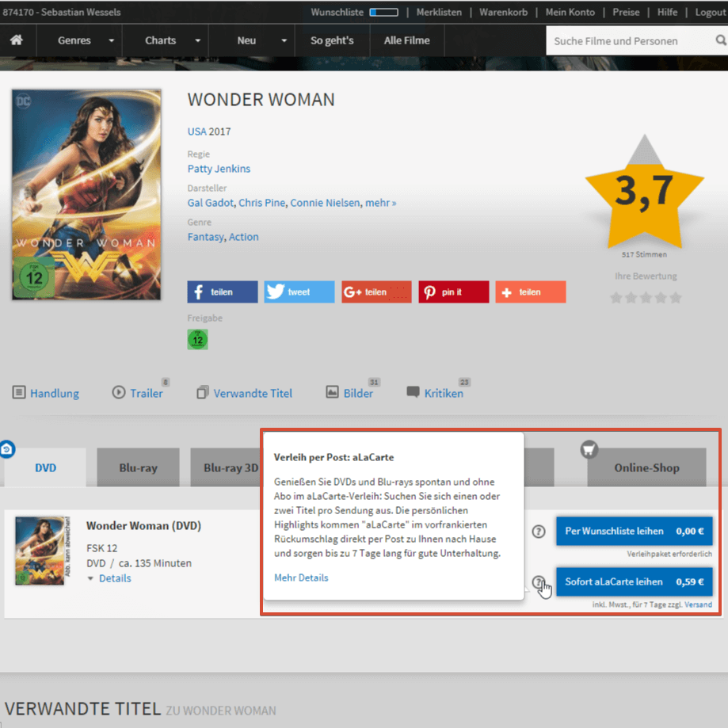This screenshot has width=728, height=728.
Task: Open the USA country link
Action: pyautogui.click(x=197, y=131)
